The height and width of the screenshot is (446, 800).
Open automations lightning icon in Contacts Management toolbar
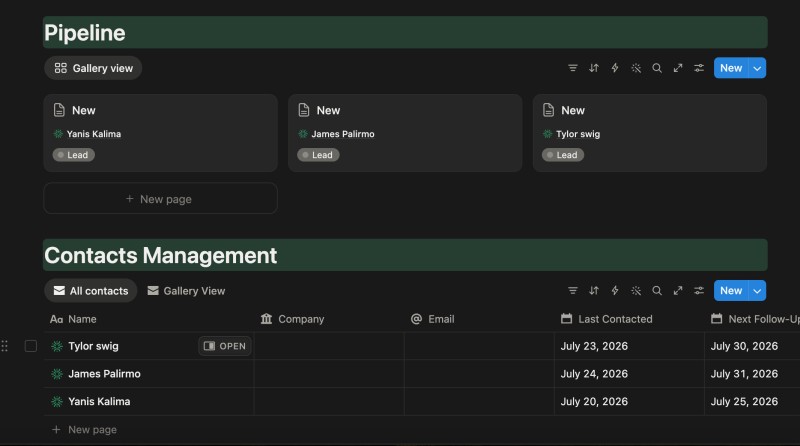[615, 290]
